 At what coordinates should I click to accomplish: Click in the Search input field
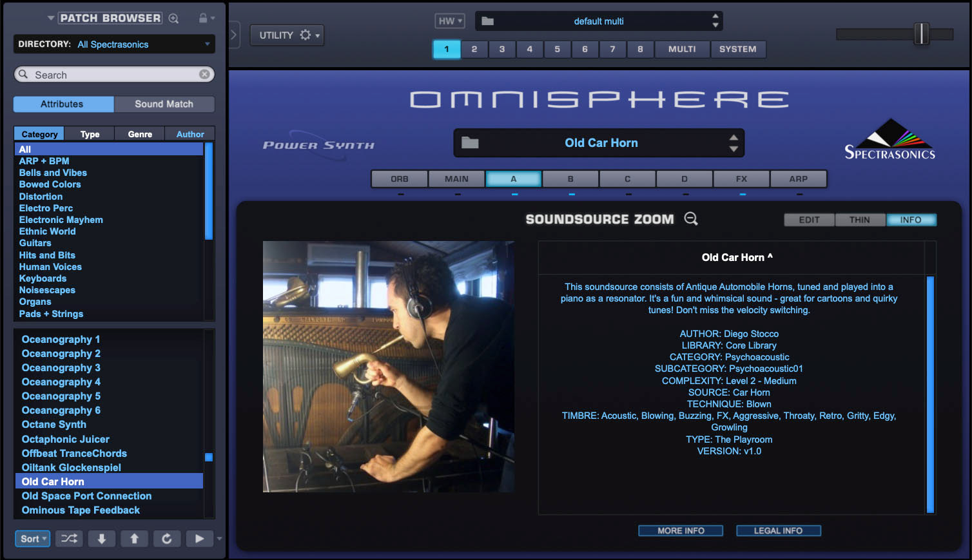pyautogui.click(x=114, y=75)
